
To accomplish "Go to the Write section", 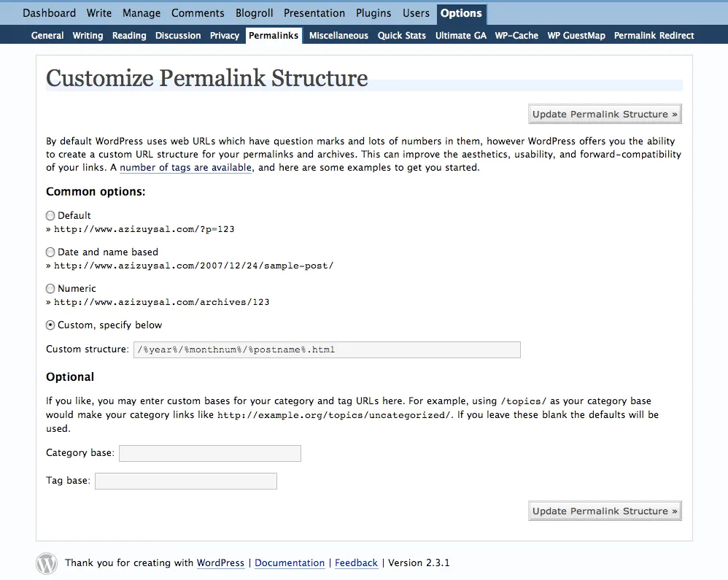I will coord(98,13).
